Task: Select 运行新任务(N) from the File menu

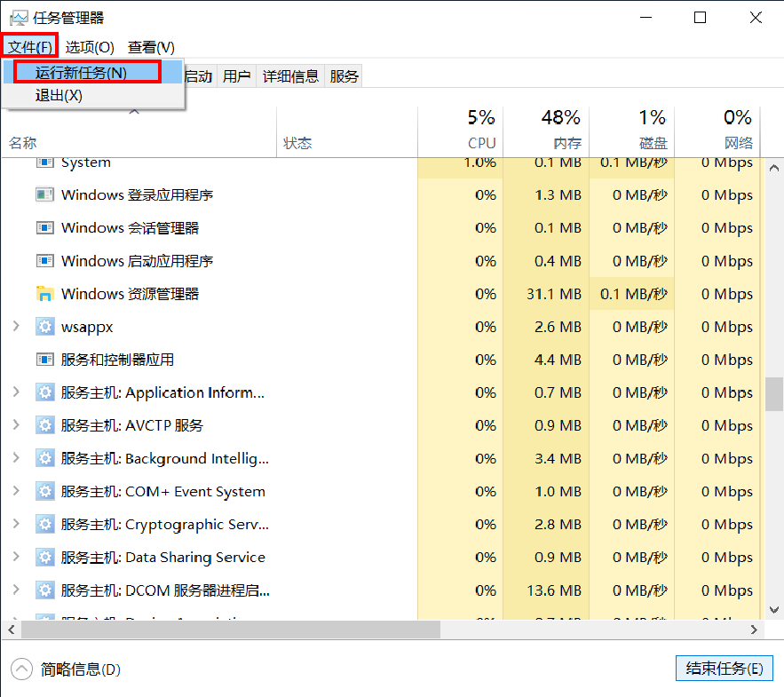Action: 81,73
